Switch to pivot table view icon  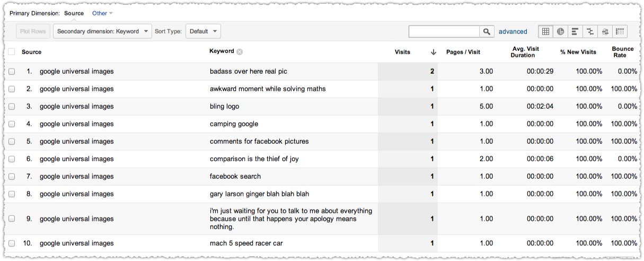coord(620,32)
